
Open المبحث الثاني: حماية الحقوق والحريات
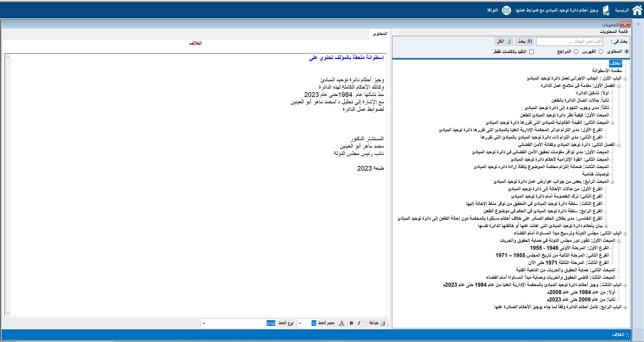pyautogui.click(x=566, y=270)
